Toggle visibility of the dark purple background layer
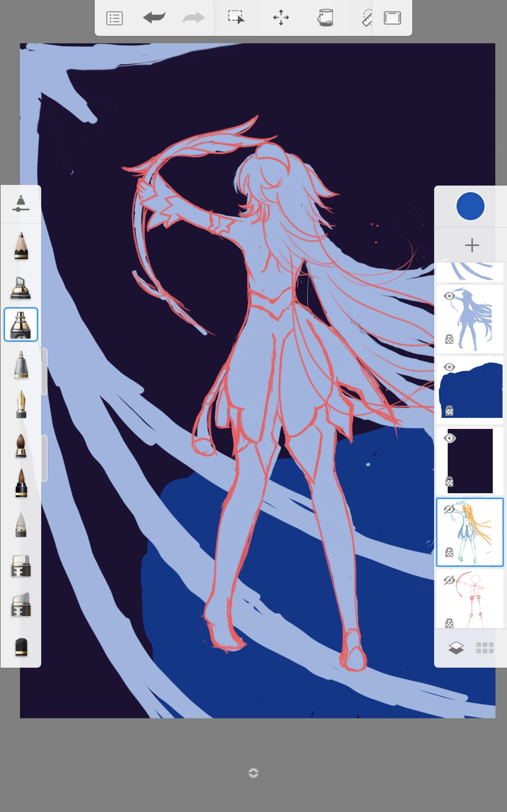507x812 pixels. [x=449, y=438]
